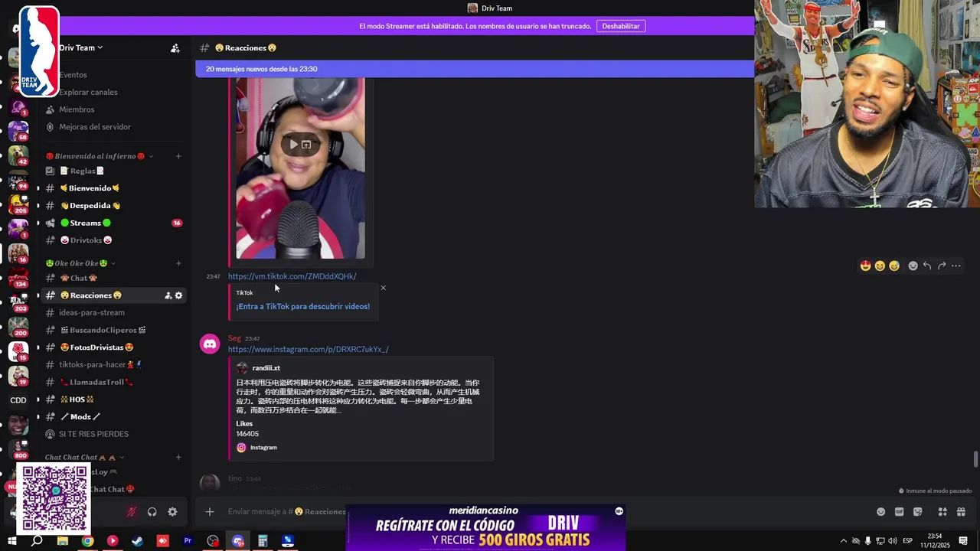Open the sticker picker in the message bar
Screen dimensions: 980x551
[x=918, y=511]
